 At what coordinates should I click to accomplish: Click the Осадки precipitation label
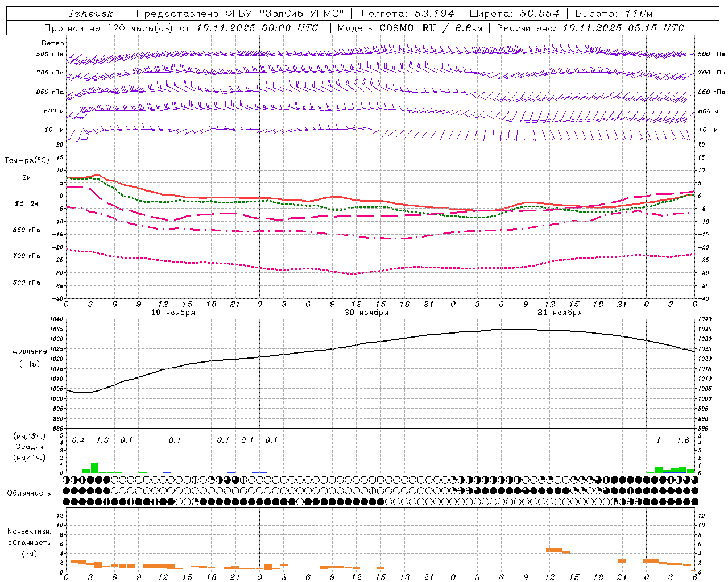tap(30, 447)
